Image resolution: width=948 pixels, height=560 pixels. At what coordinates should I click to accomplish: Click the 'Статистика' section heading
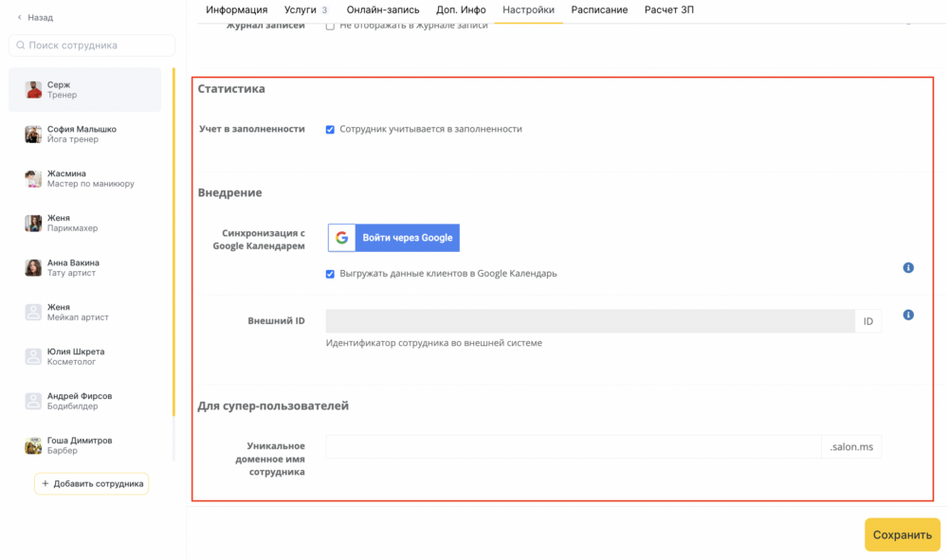click(x=231, y=89)
